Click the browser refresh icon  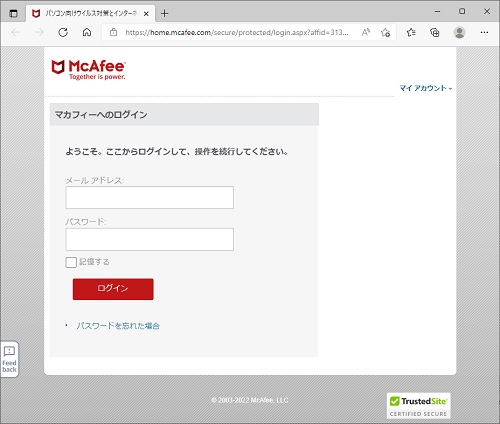click(x=63, y=32)
